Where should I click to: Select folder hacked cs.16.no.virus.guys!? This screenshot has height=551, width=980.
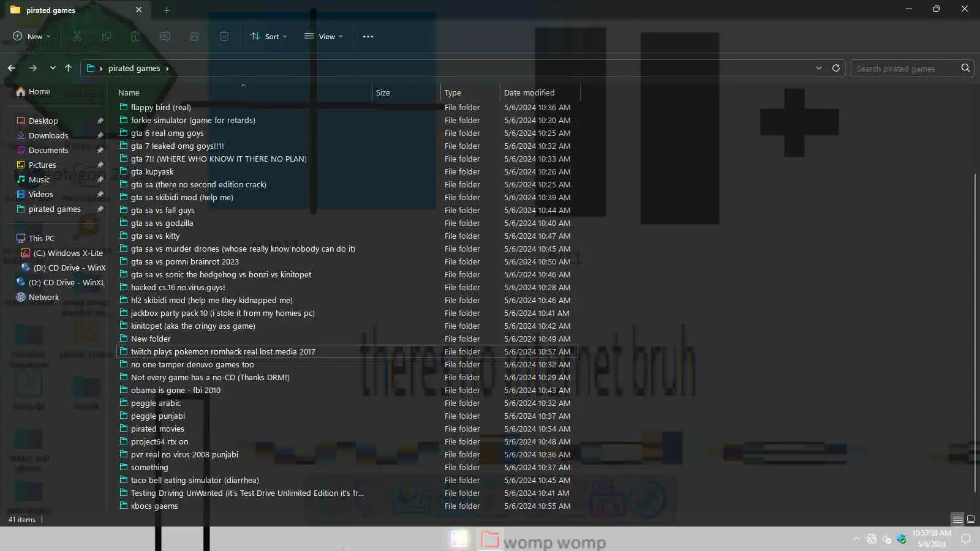(x=347, y=287)
